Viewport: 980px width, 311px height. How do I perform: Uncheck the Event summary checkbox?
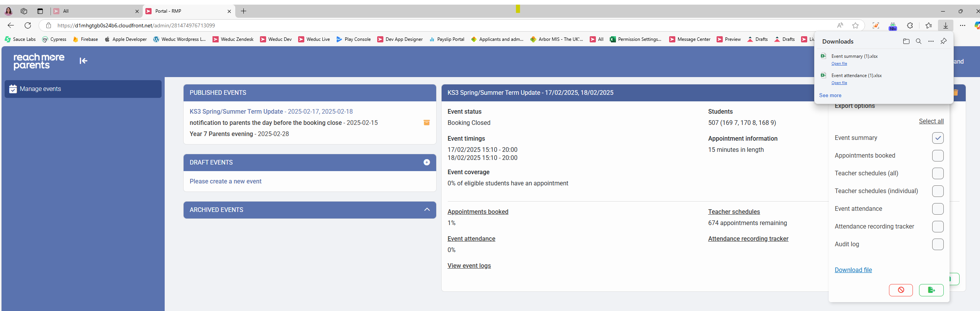[938, 138]
